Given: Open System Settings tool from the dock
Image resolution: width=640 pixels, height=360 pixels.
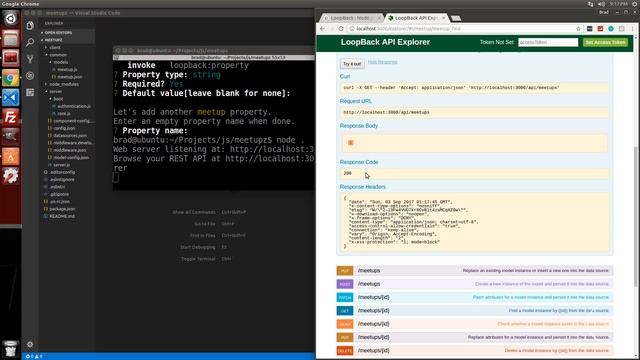Looking at the screenshot, I should point(11,176).
